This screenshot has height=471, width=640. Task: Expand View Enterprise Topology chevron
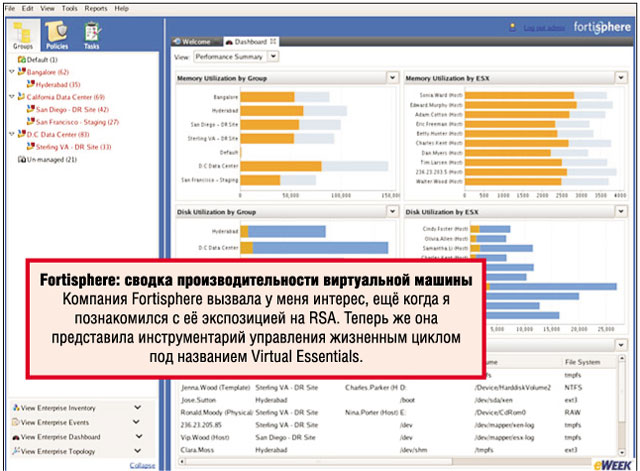(138, 451)
